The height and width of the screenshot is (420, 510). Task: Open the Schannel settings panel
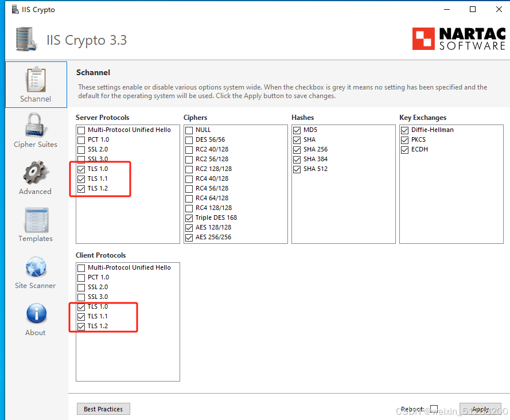click(36, 84)
